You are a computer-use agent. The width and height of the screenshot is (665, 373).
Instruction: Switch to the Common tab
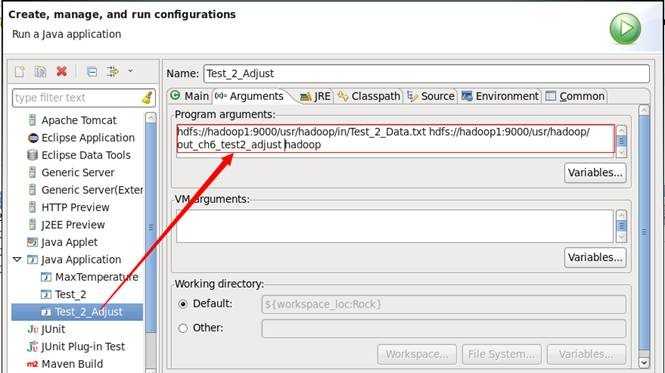tap(576, 96)
